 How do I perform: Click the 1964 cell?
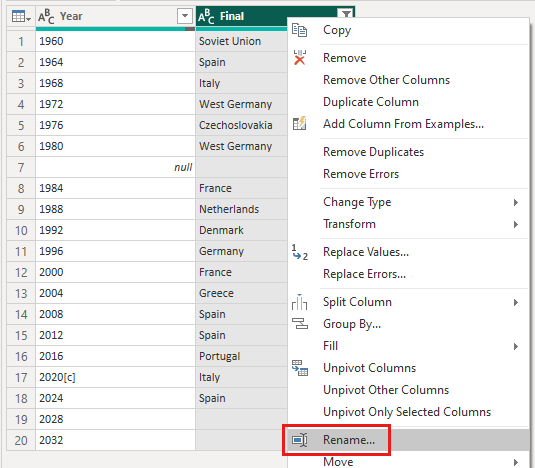(x=115, y=62)
